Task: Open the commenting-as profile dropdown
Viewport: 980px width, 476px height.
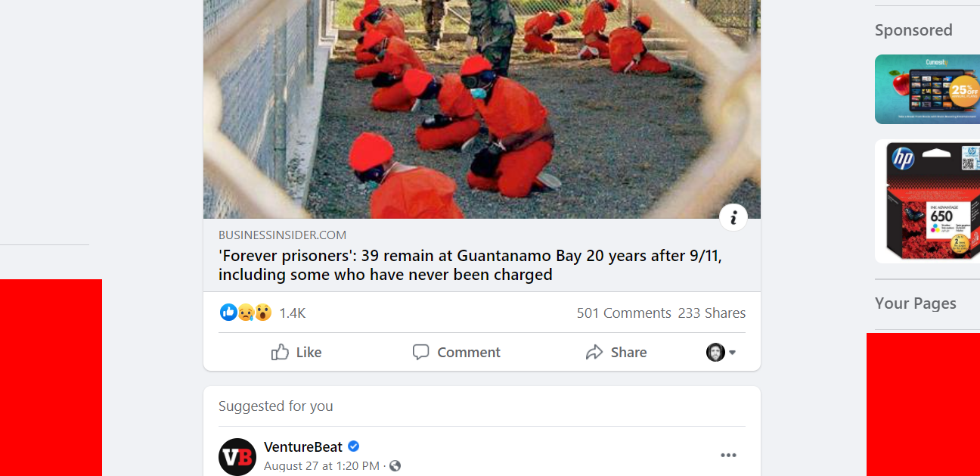Action: [x=721, y=352]
